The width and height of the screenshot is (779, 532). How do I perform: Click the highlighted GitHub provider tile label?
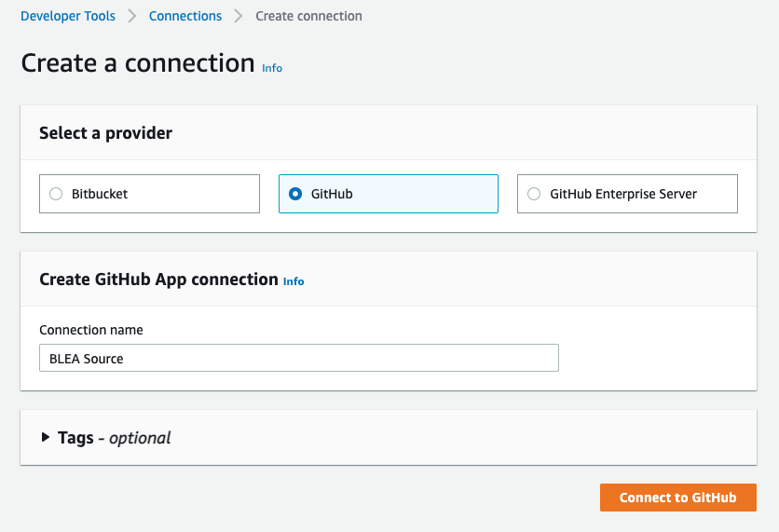(x=332, y=194)
